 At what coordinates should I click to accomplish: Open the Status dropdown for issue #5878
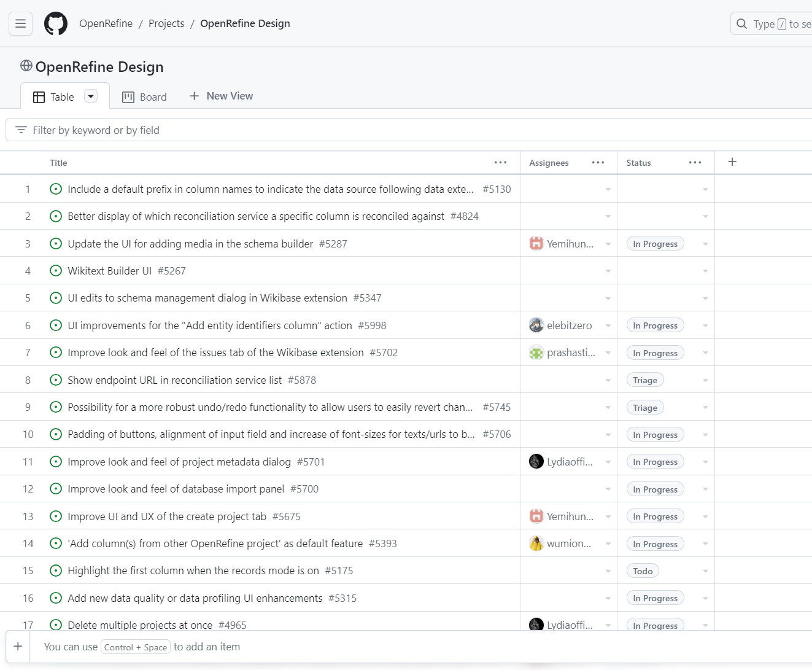705,380
